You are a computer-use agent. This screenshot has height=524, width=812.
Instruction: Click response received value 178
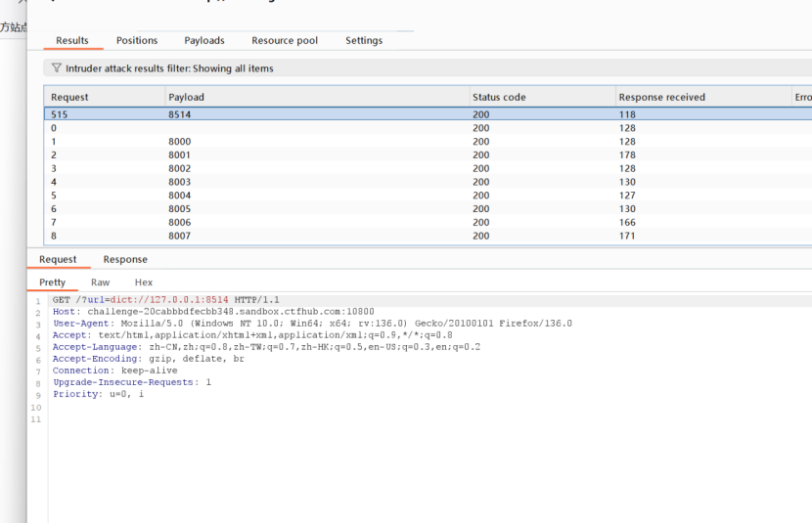(x=627, y=154)
